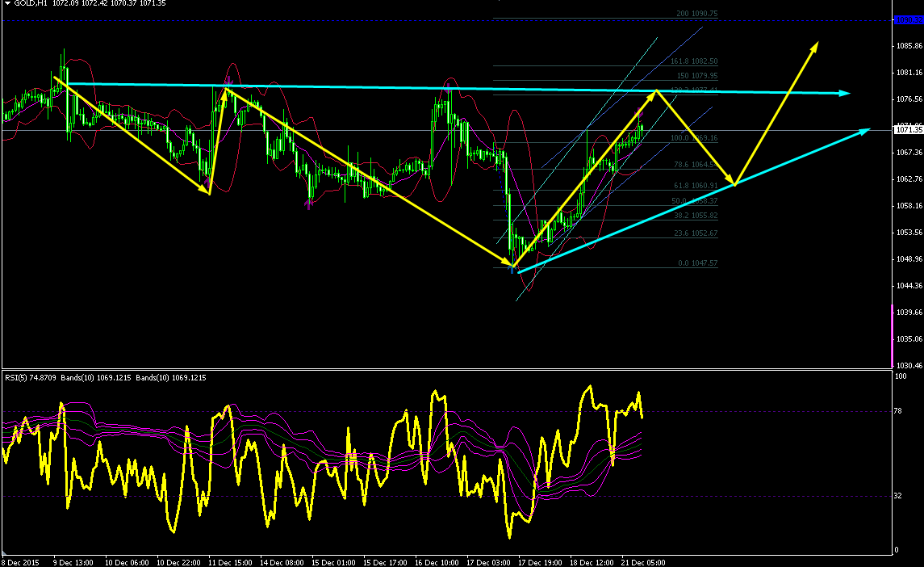
Task: Select the Fibonacci label 150 1079.95
Action: 696,76
